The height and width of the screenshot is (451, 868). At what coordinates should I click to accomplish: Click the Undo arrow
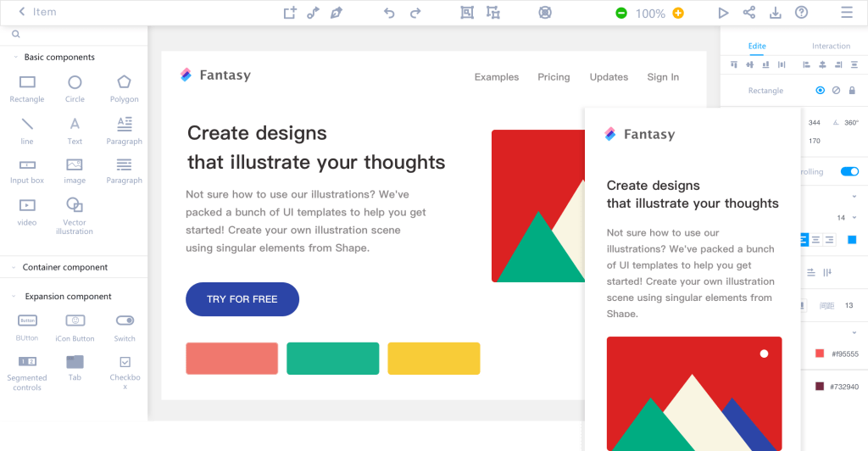(389, 13)
